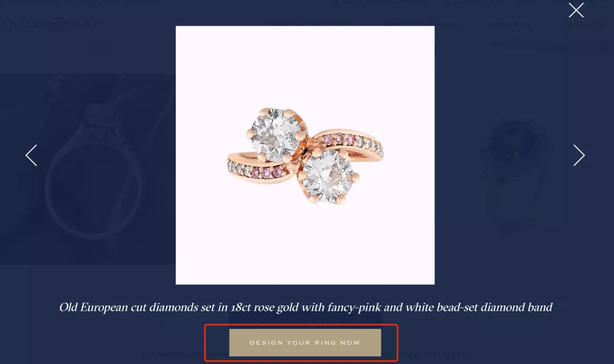Click the dimmed announcement banner arrow
This screenshot has width=614, height=364.
153,2
